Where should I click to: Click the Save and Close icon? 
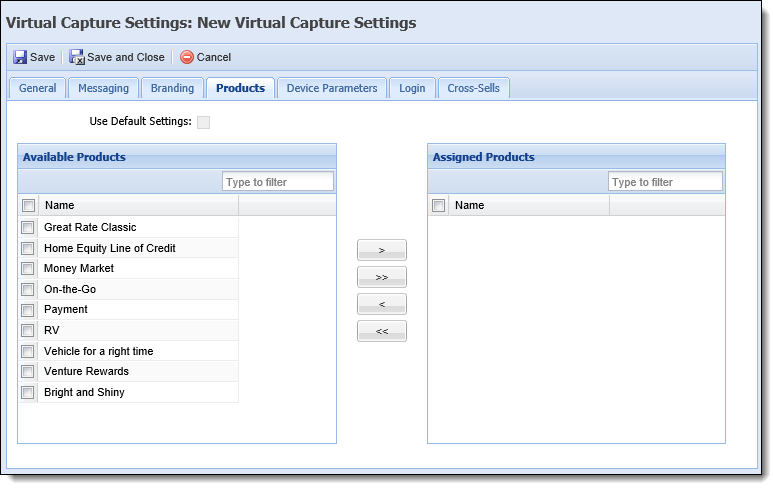point(76,57)
